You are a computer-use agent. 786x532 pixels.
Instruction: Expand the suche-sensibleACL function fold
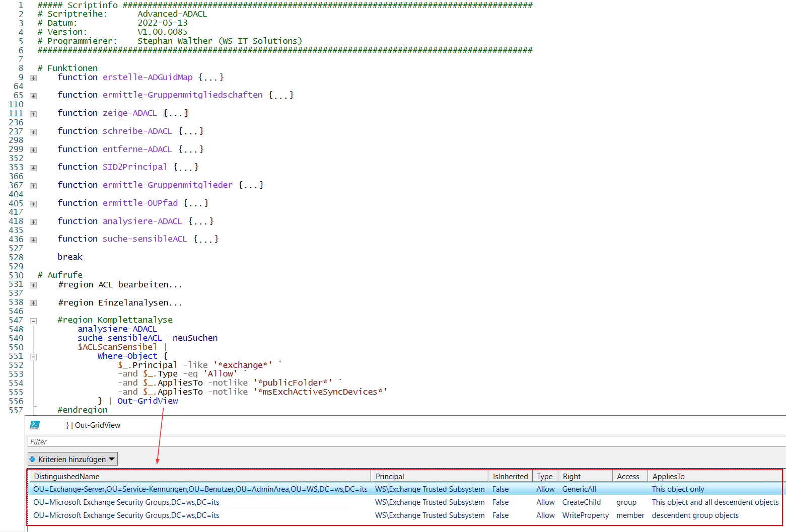click(33, 240)
